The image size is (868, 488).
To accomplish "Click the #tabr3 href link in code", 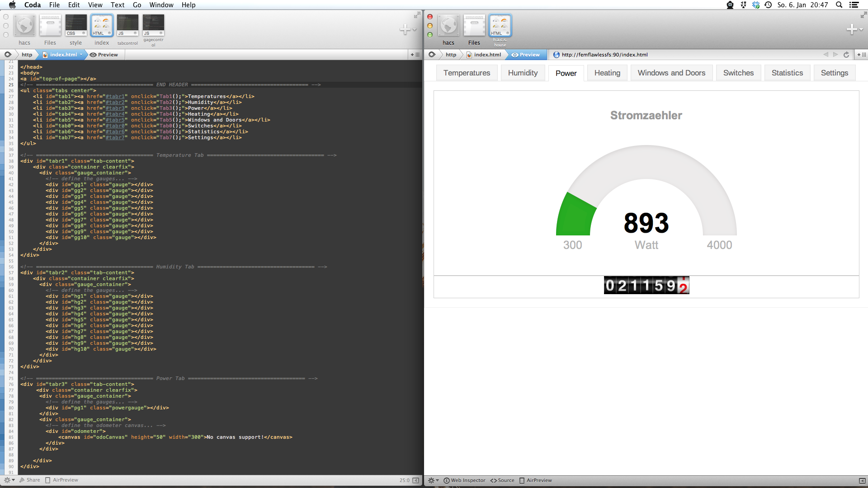I will point(115,108).
